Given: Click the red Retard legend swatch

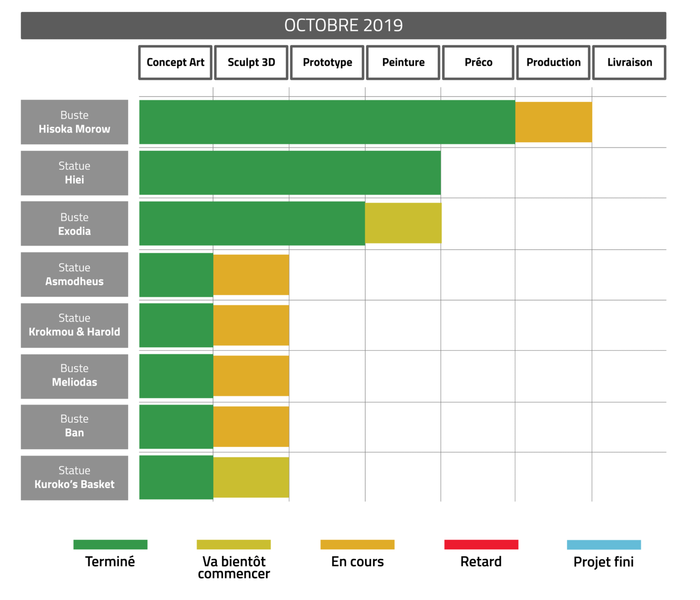Looking at the screenshot, I should coord(481,545).
